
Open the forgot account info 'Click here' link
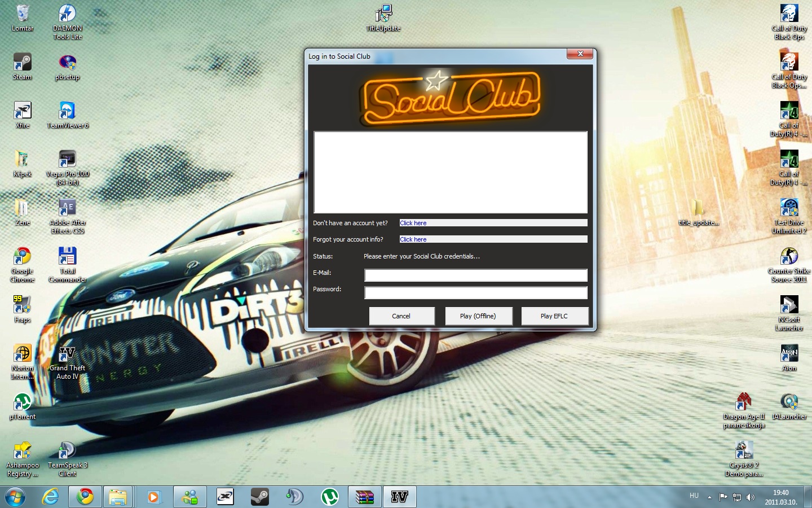pyautogui.click(x=413, y=239)
